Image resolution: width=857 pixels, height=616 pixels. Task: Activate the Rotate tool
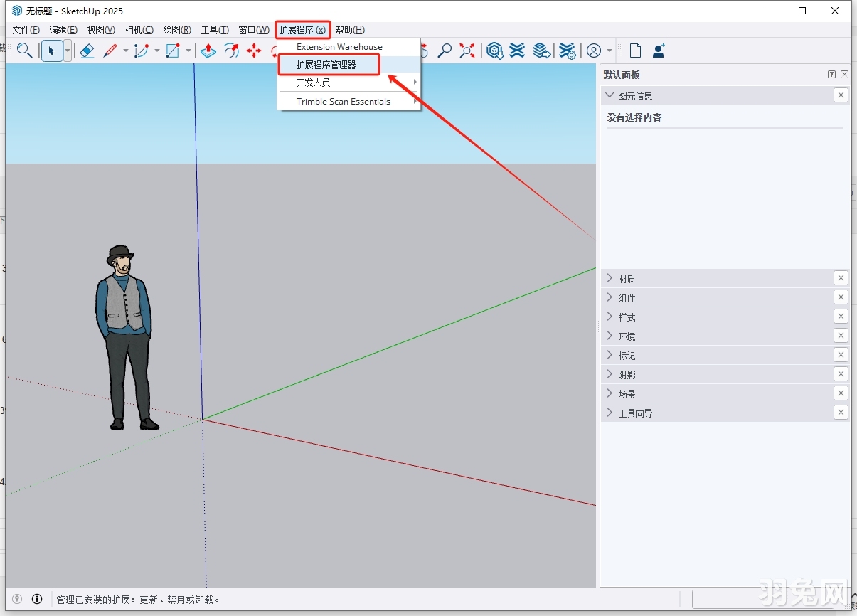233,51
